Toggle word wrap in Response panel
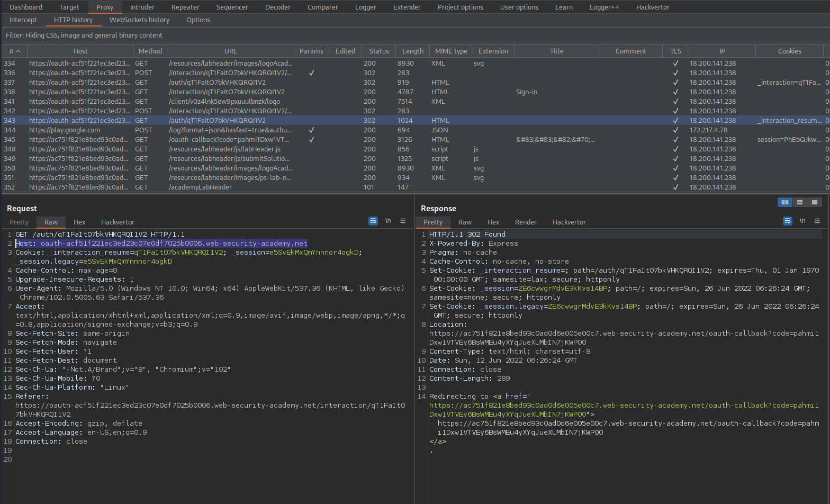 [x=788, y=221]
